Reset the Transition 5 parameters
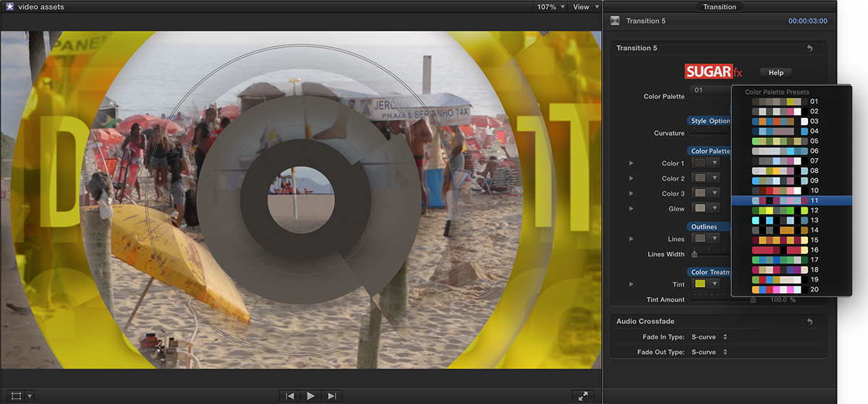Screen dimensions: 868x404 point(809,48)
